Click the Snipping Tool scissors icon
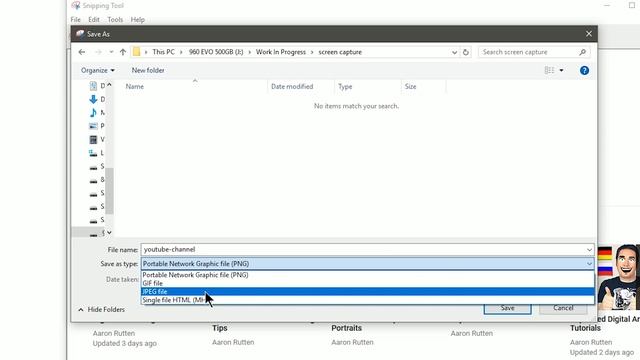 [76, 5]
